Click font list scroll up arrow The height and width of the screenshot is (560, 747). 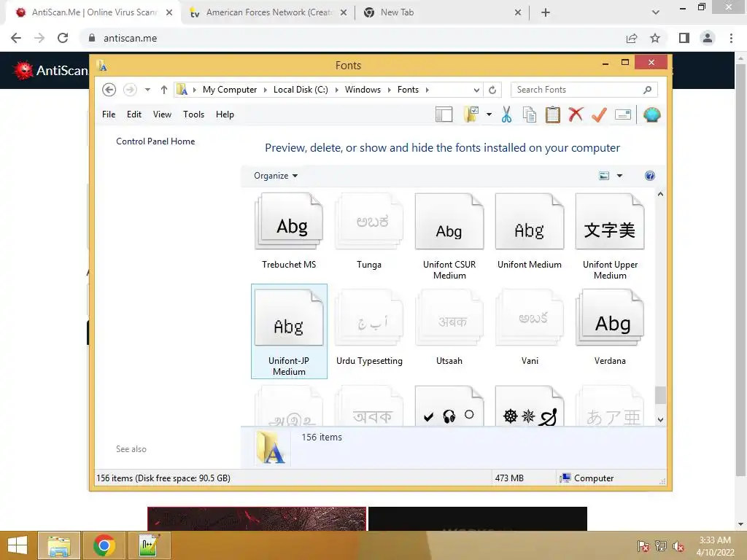660,194
